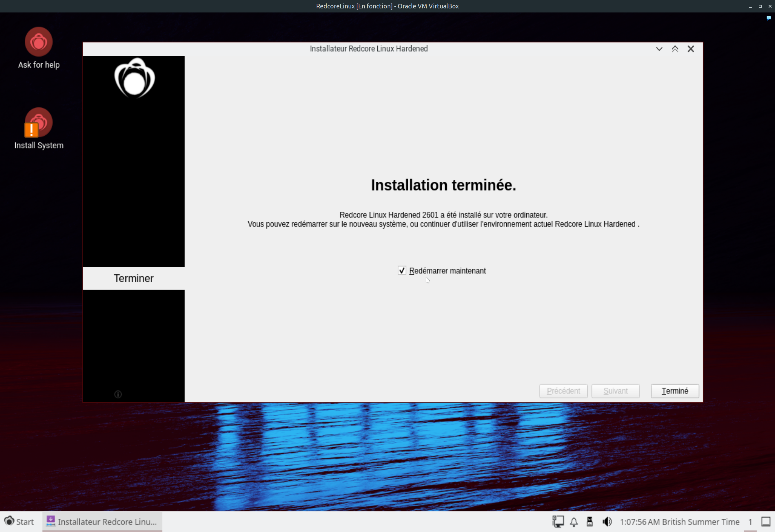The image size is (775, 532).
Task: Click the clock showing British Summer Time
Action: [679, 522]
